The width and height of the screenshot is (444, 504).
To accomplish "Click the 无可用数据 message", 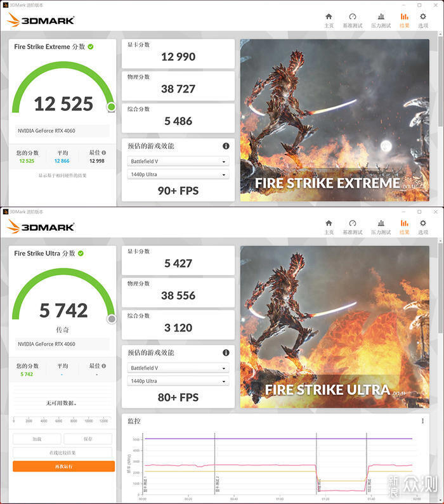I will pyautogui.click(x=61, y=403).
